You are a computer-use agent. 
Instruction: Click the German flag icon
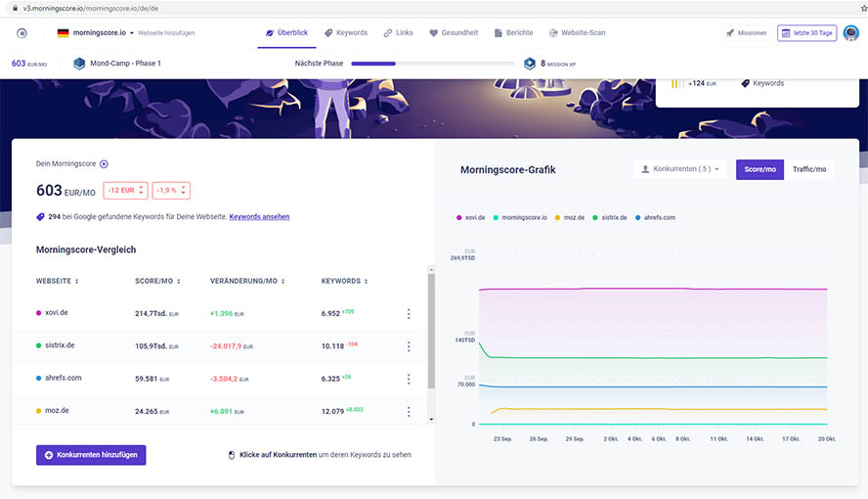point(64,33)
